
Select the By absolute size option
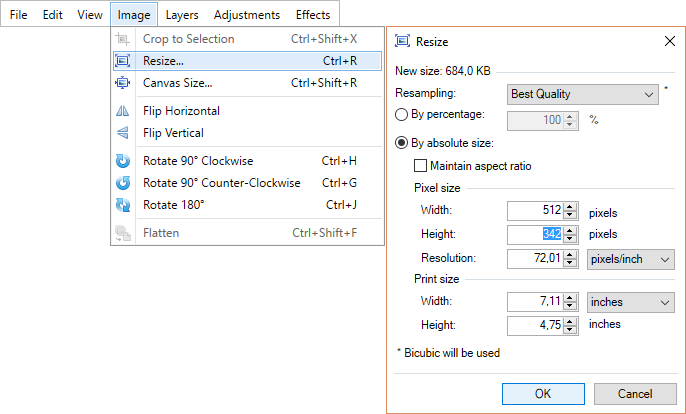point(401,143)
